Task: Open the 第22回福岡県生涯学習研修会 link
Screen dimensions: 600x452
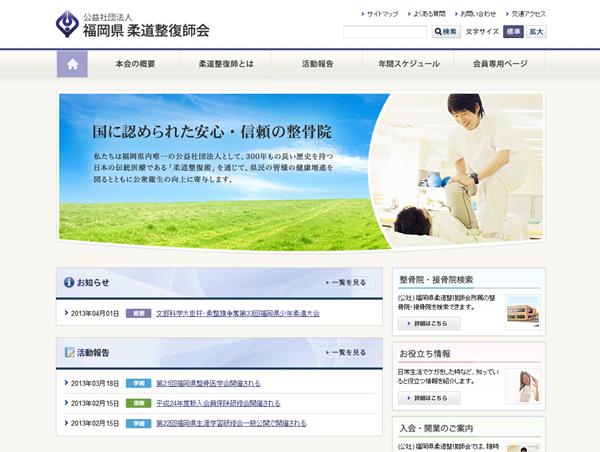Action: [231, 423]
